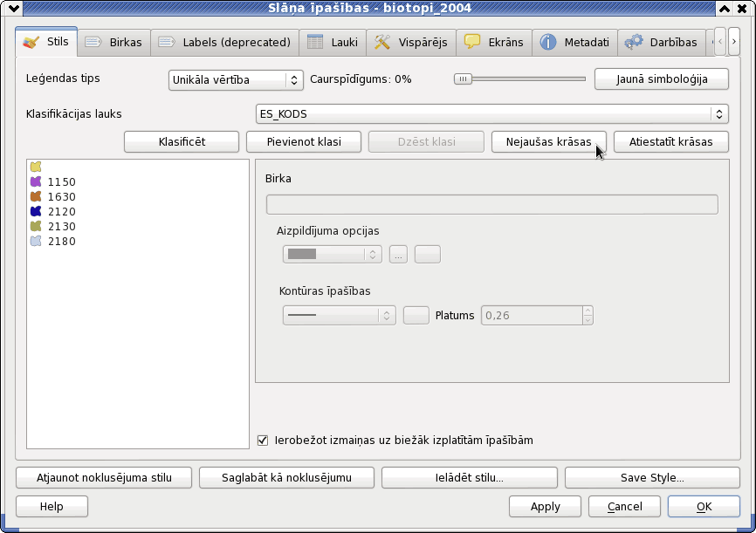Screen dimensions: 756x533
Task: Click Ielādēt stilu... button
Action: point(470,477)
